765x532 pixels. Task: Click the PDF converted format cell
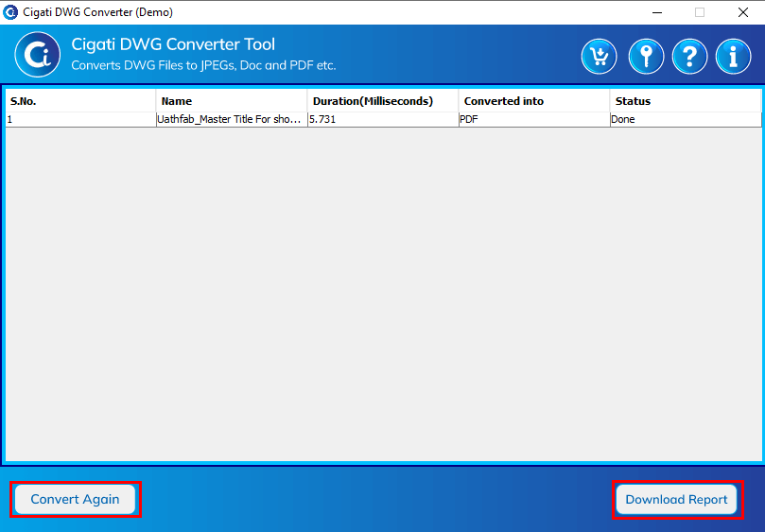[x=534, y=119]
